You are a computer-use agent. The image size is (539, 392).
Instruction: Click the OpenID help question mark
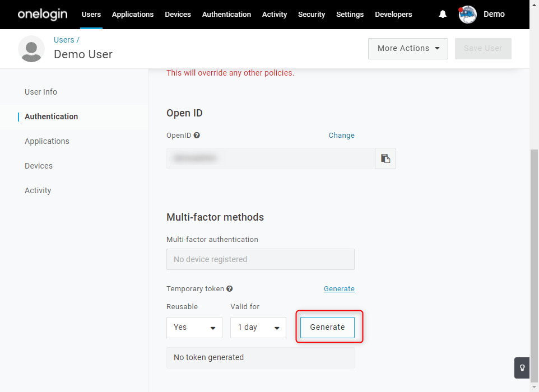point(197,136)
